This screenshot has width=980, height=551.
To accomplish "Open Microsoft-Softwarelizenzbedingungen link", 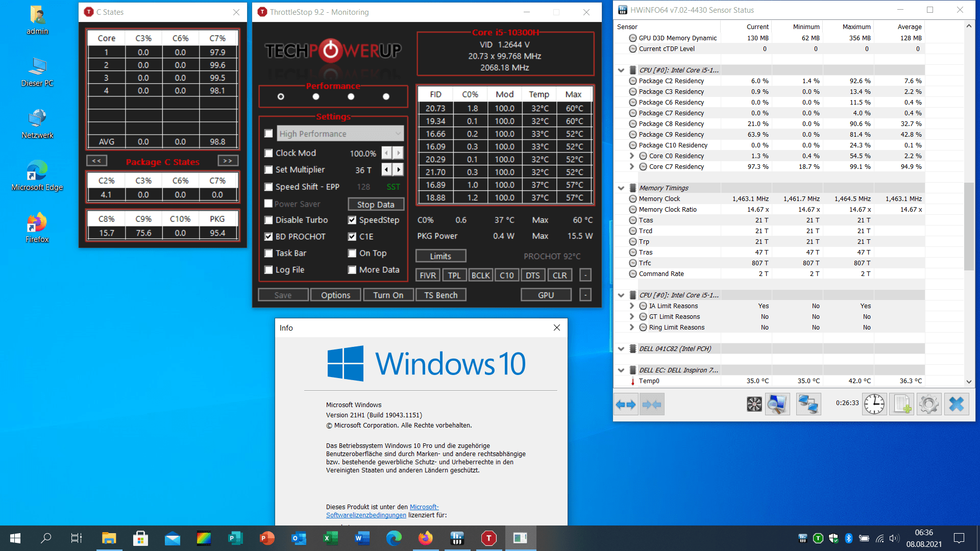I will (382, 511).
